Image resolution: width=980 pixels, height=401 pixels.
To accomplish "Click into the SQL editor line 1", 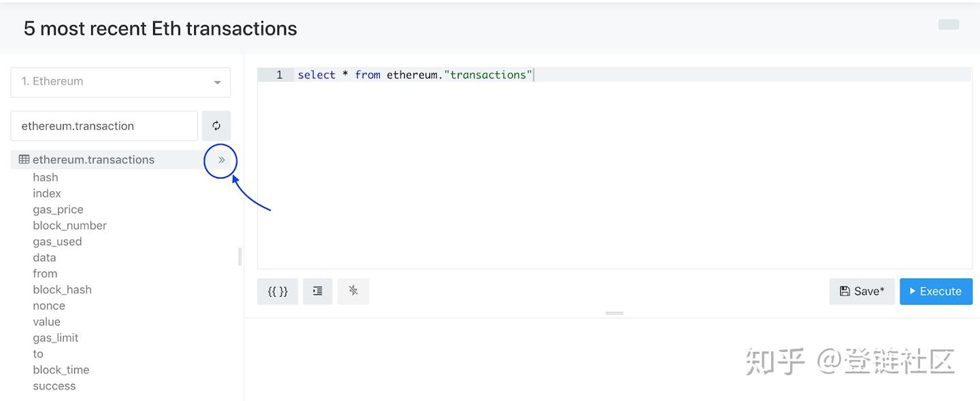I will tap(634, 75).
